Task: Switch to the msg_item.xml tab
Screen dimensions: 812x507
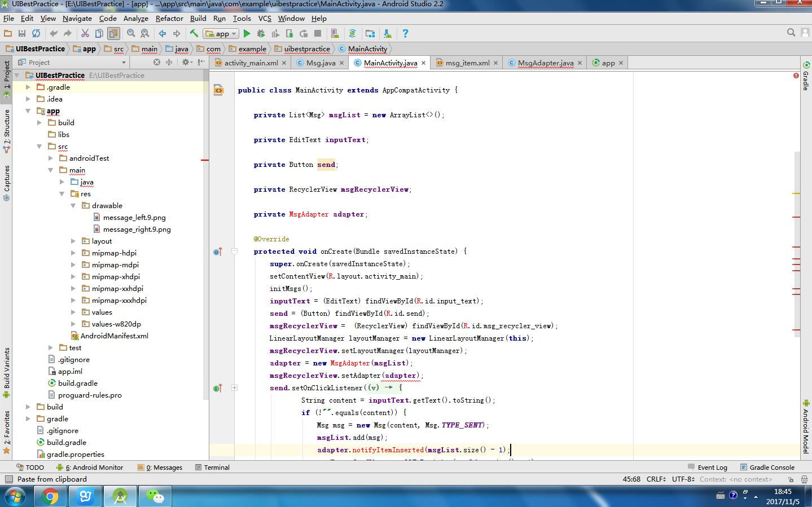Action: tap(467, 63)
